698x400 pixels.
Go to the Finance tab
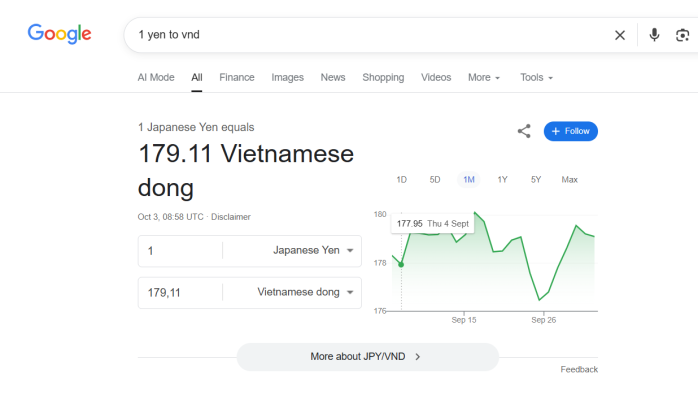click(x=237, y=78)
